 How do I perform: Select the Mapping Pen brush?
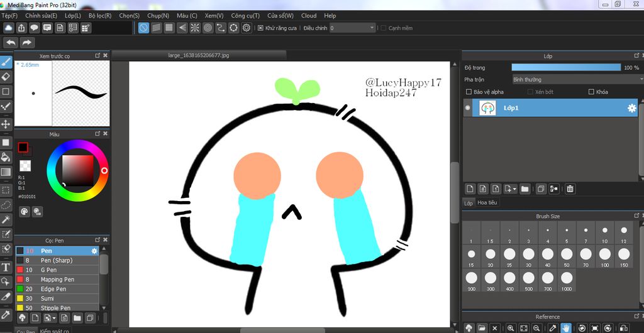click(x=57, y=279)
